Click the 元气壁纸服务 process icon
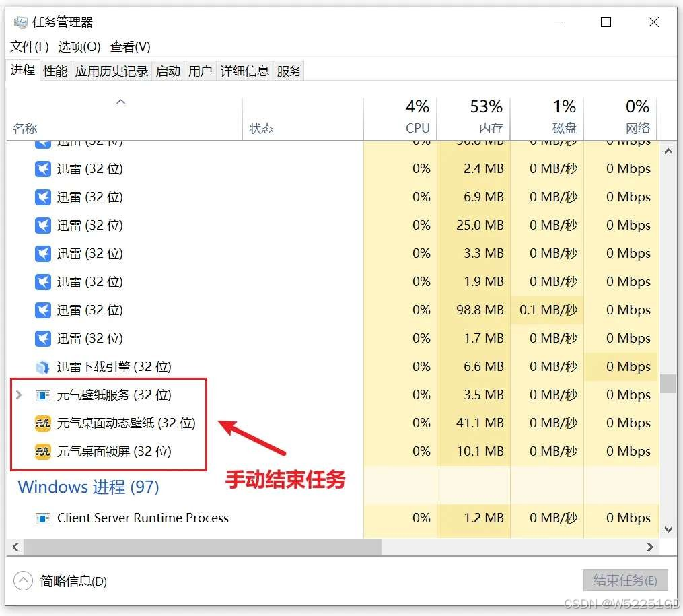This screenshot has height=616, width=683. click(42, 395)
